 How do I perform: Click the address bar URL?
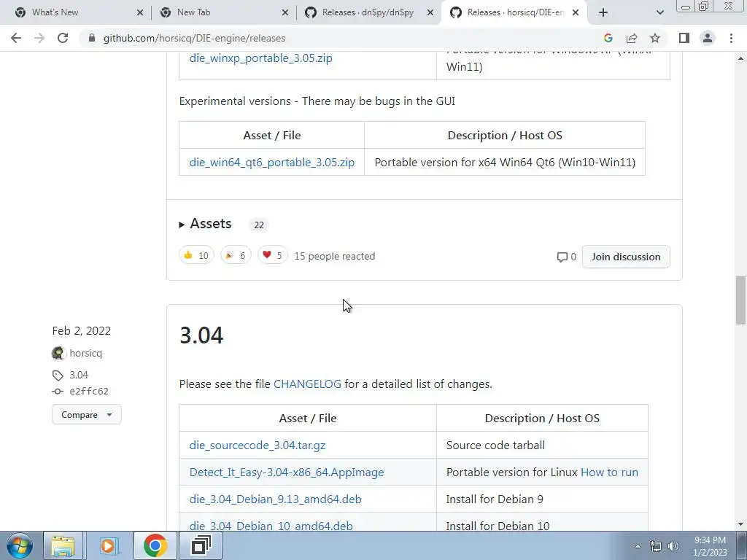pos(194,38)
